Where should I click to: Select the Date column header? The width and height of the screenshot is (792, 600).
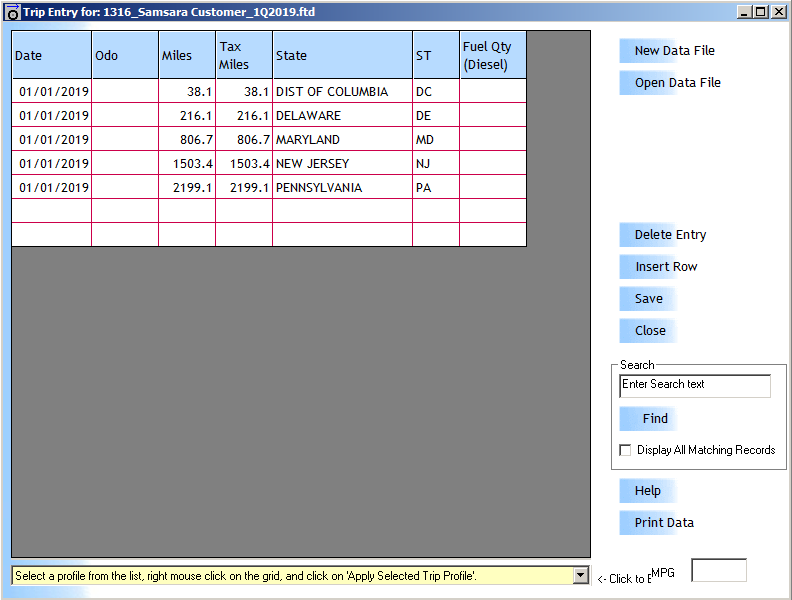point(52,55)
